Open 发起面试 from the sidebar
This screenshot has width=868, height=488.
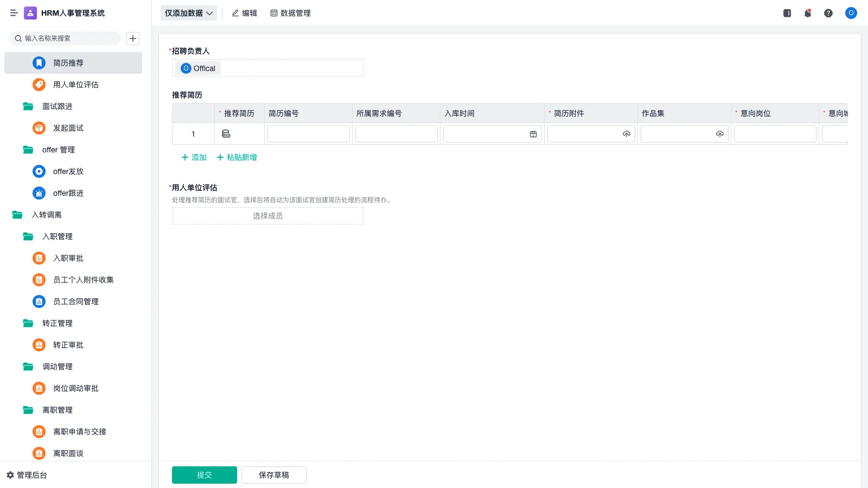click(68, 128)
